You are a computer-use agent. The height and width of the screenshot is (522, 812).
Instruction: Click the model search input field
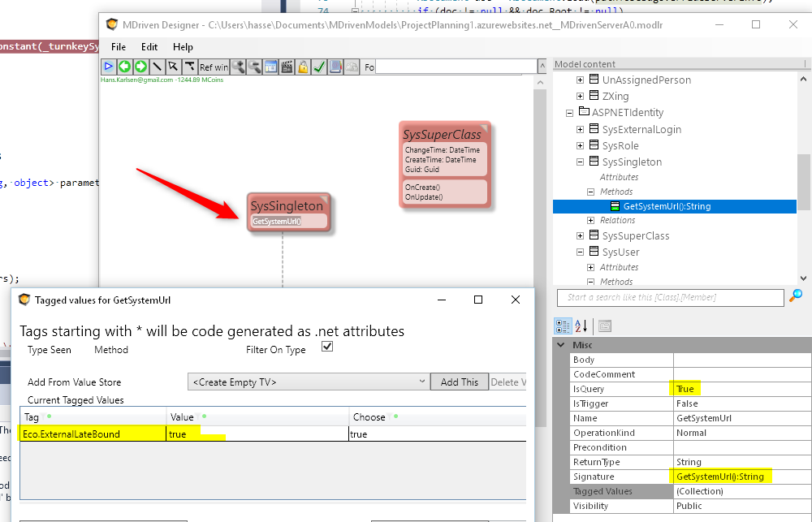coord(670,297)
